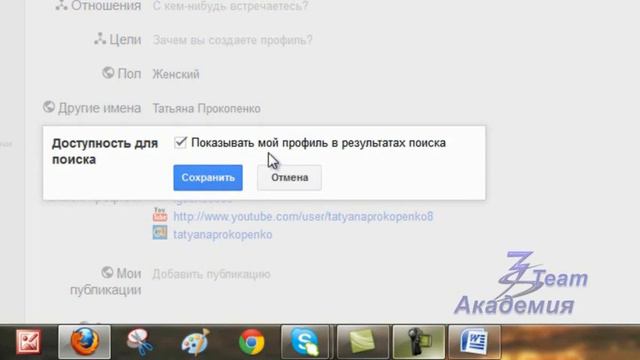Click the Доступность для поиска heading
640x360 pixels.
pyautogui.click(x=105, y=151)
